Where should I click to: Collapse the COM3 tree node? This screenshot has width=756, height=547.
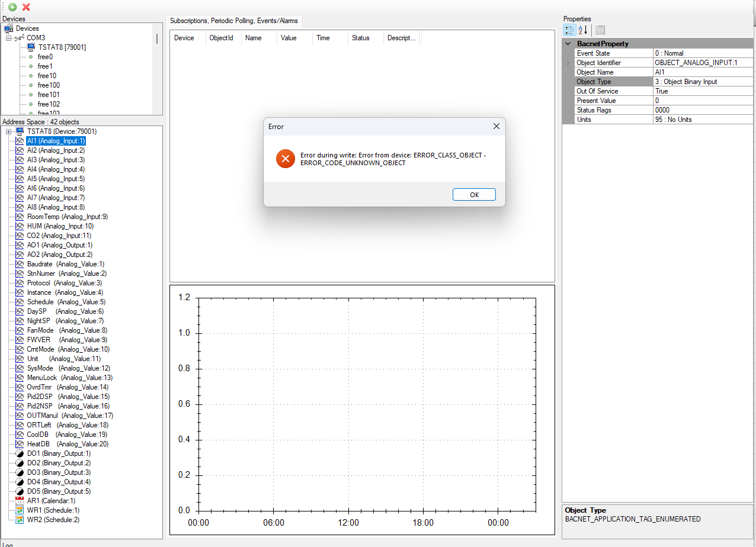pyautogui.click(x=9, y=38)
